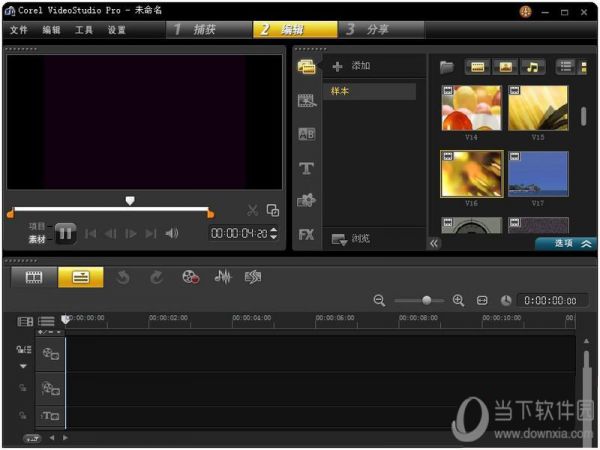Open the 文件 menu
600x450 pixels.
click(x=19, y=30)
